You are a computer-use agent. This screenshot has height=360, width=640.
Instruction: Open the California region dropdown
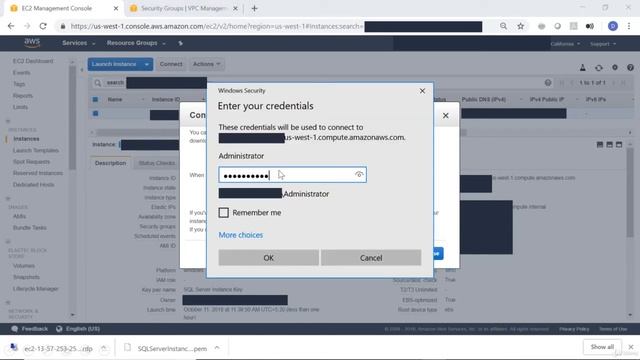(x=565, y=44)
